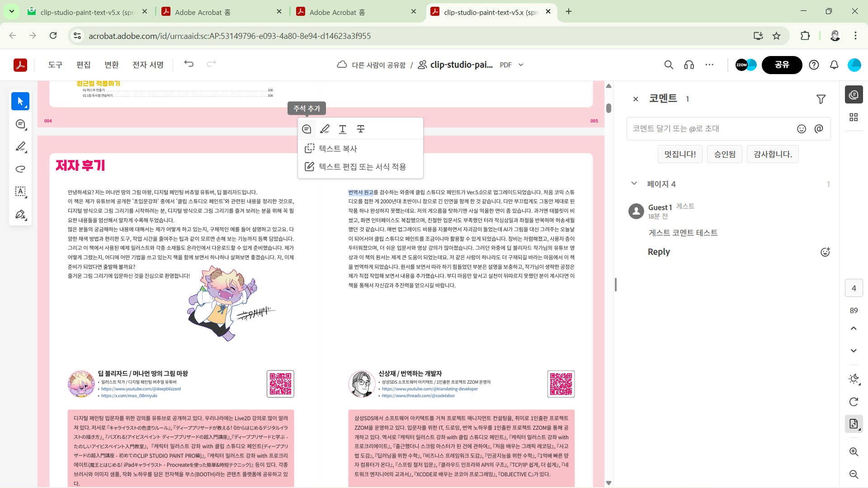This screenshot has width=868, height=488.
Task: Click the strikethrough text icon in popup
Action: 361,129
